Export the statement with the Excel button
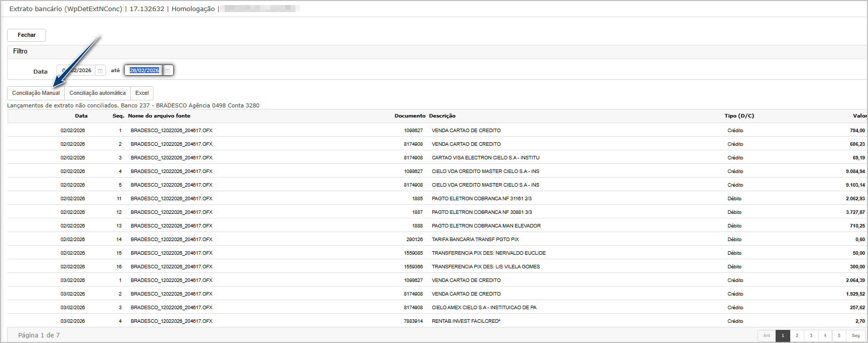868x343 pixels. (x=142, y=93)
